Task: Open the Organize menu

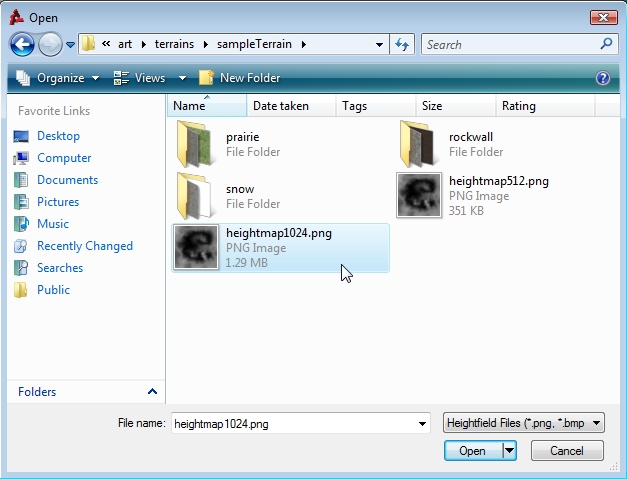Action: pyautogui.click(x=60, y=78)
